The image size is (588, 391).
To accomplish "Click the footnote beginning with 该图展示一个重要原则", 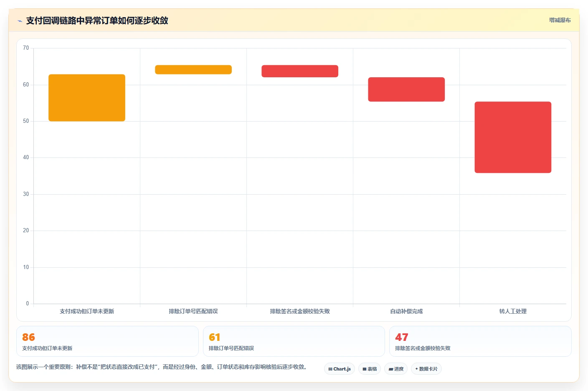I will (162, 367).
